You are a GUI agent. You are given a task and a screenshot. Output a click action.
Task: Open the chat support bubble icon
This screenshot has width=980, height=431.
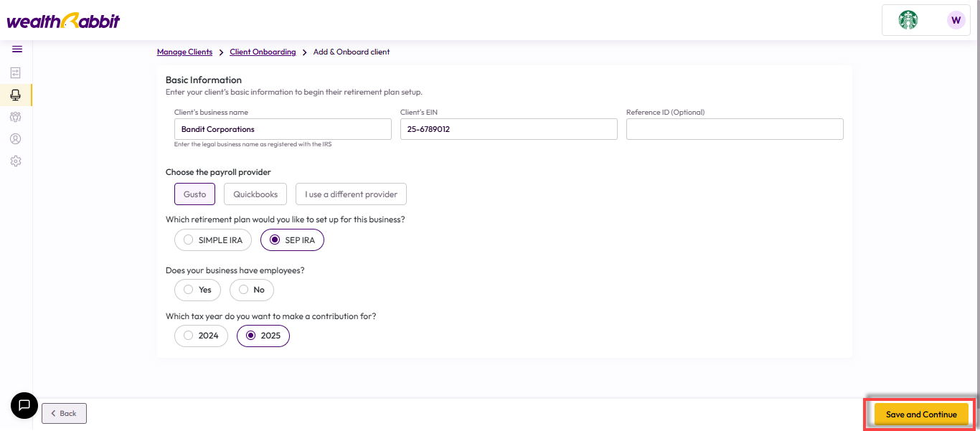tap(24, 405)
